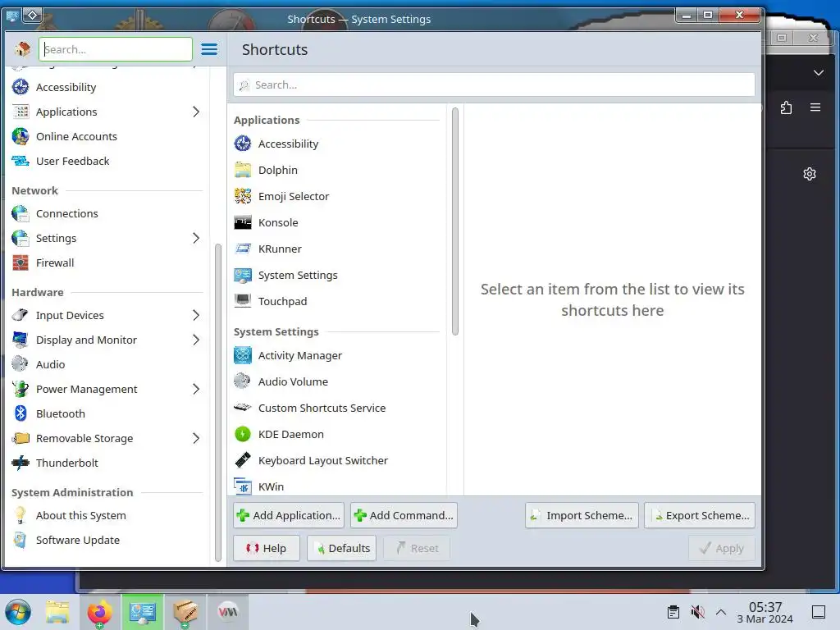This screenshot has height=630, width=840.
Task: Select Emoji Selector in shortcuts list
Action: 337,196
